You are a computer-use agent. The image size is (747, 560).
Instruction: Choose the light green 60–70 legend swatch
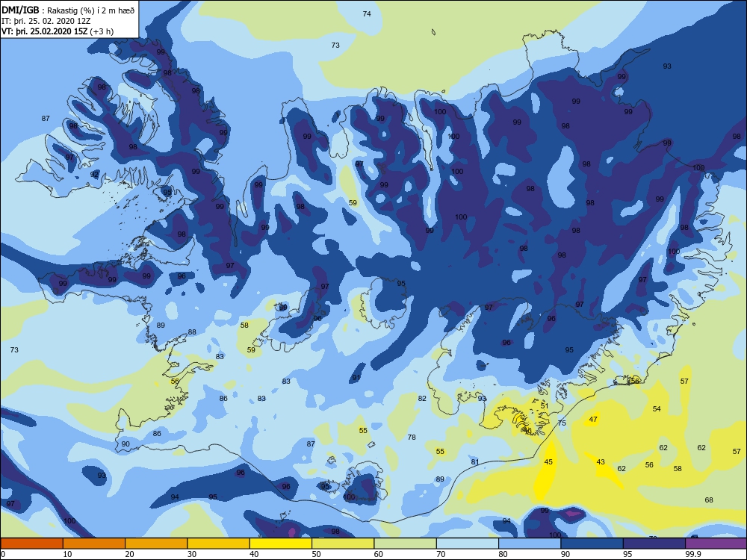point(406,544)
